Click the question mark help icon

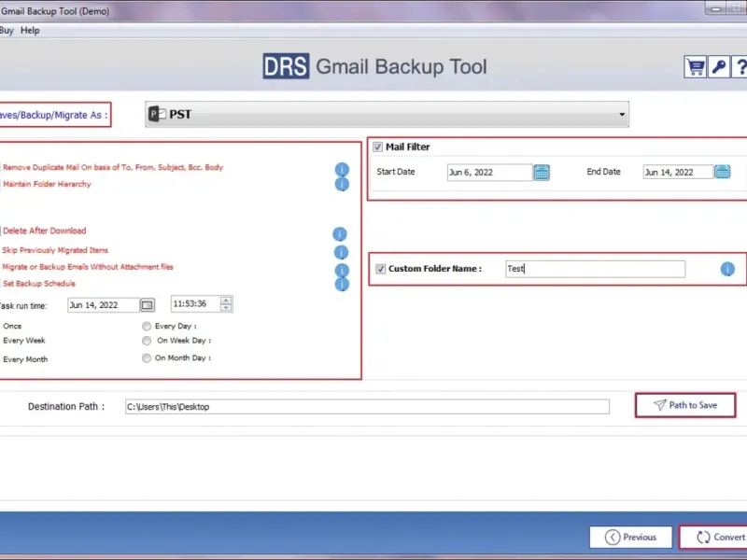click(740, 67)
